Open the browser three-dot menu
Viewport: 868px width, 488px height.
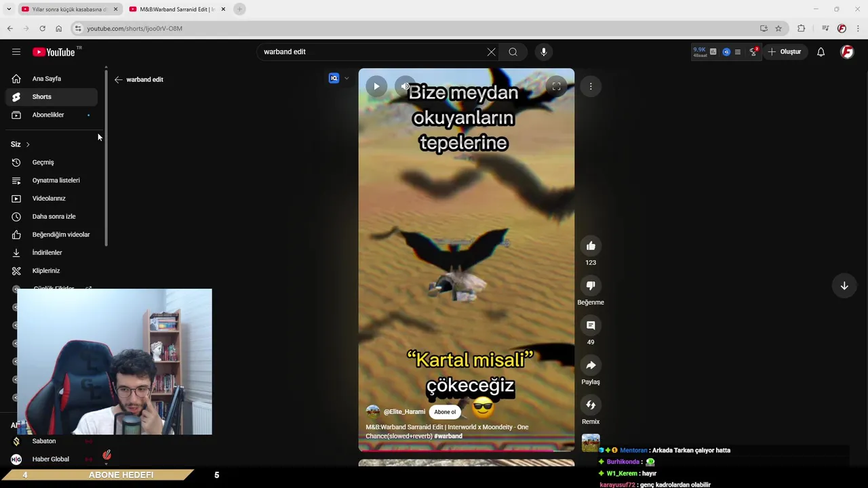click(x=859, y=28)
